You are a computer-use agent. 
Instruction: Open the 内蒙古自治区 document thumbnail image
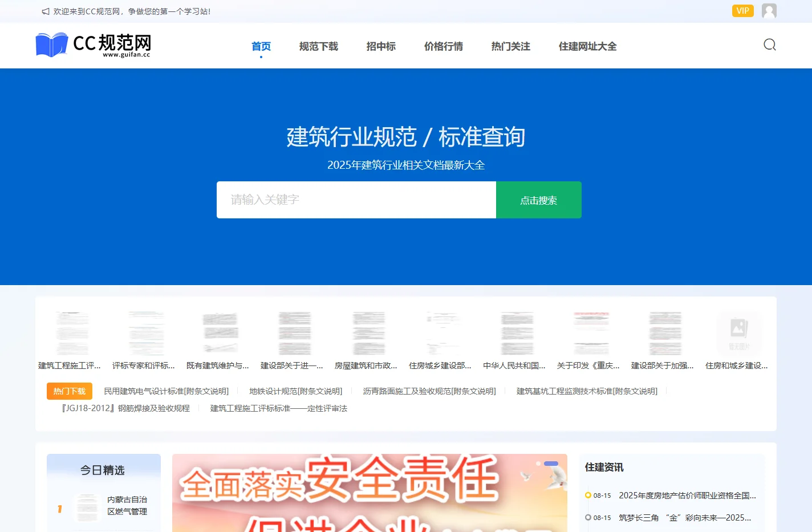(88, 507)
